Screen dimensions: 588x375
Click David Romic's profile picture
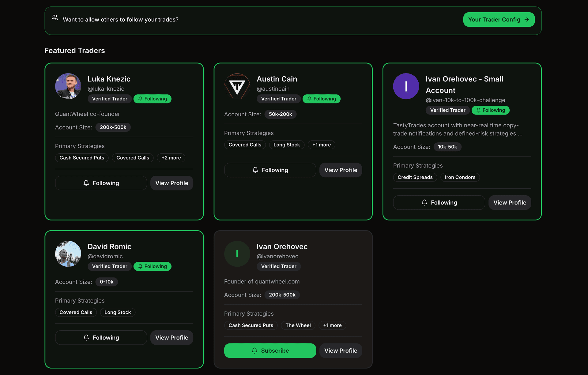(x=68, y=253)
